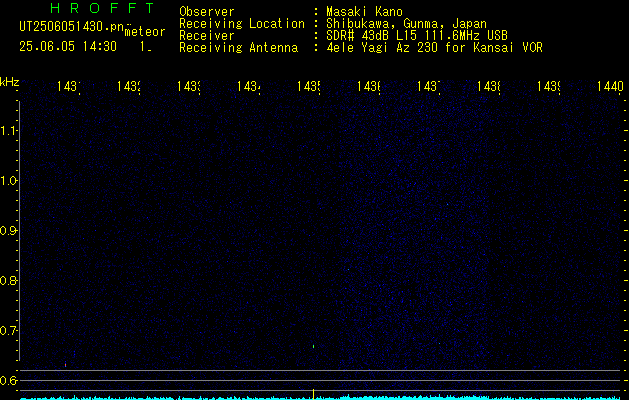Image resolution: width=629 pixels, height=400 pixels.
Task: Click the kHz axis unit label
Action: tap(10, 82)
